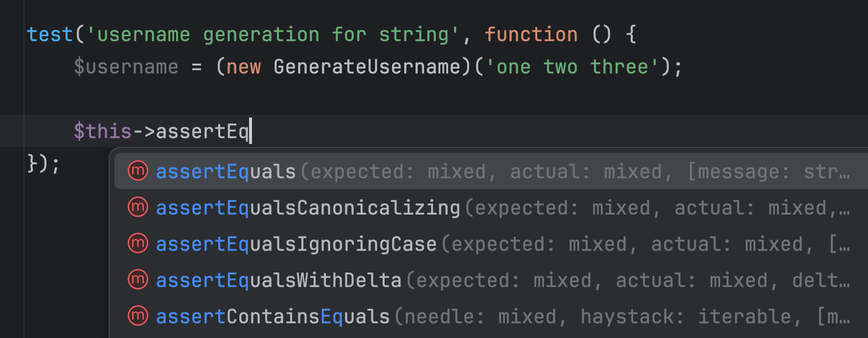868x338 pixels.
Task: Place the cursor on the $username variable
Action: [126, 67]
